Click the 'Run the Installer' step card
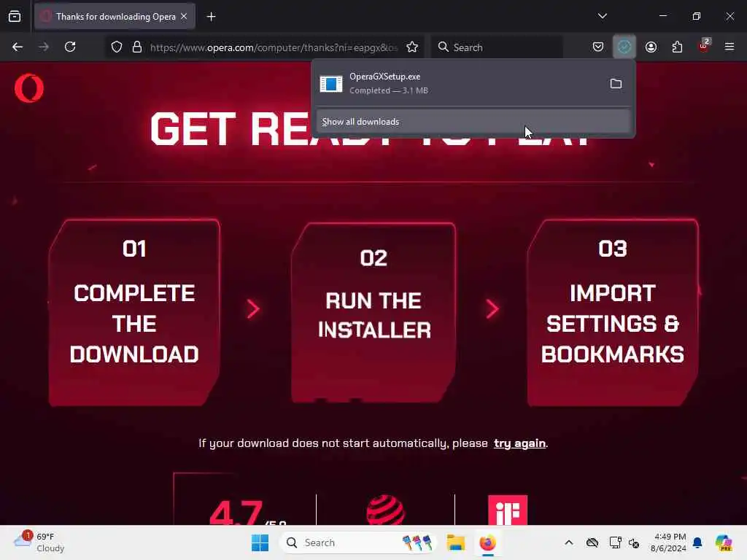The width and height of the screenshot is (747, 560). pos(373,313)
